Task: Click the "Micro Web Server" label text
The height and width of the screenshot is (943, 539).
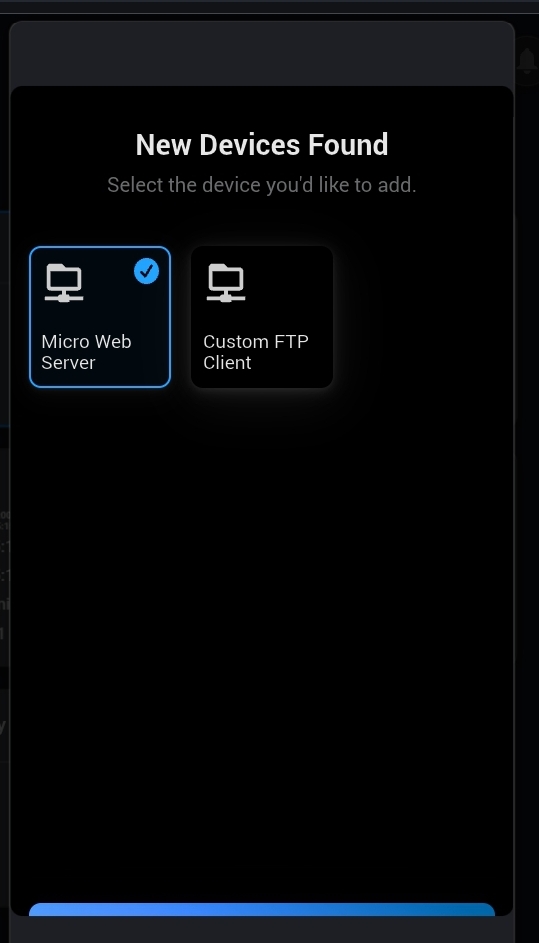Action: point(86,352)
